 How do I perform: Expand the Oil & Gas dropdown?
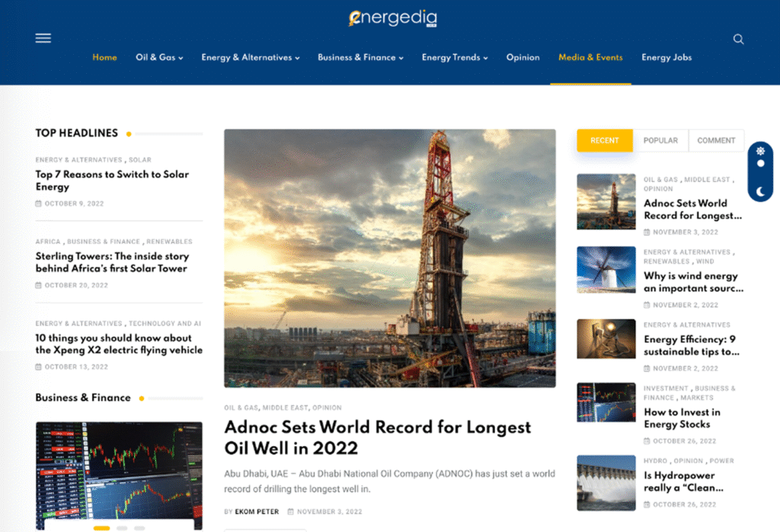click(159, 58)
